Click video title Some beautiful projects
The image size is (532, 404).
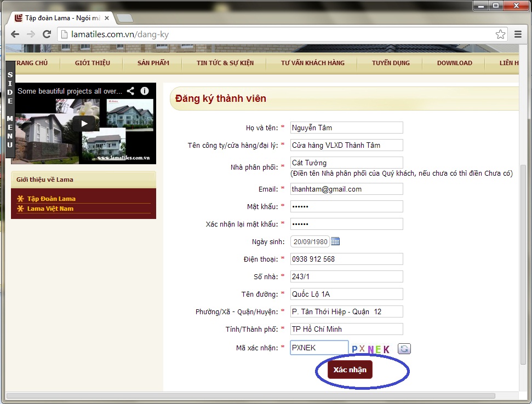coord(70,91)
